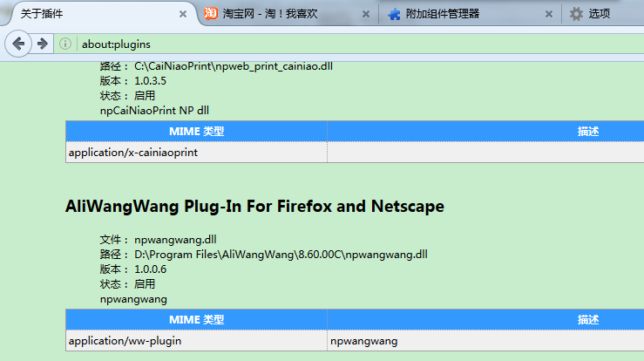Click the site info icon in address bar
644x361 pixels.
[x=66, y=44]
